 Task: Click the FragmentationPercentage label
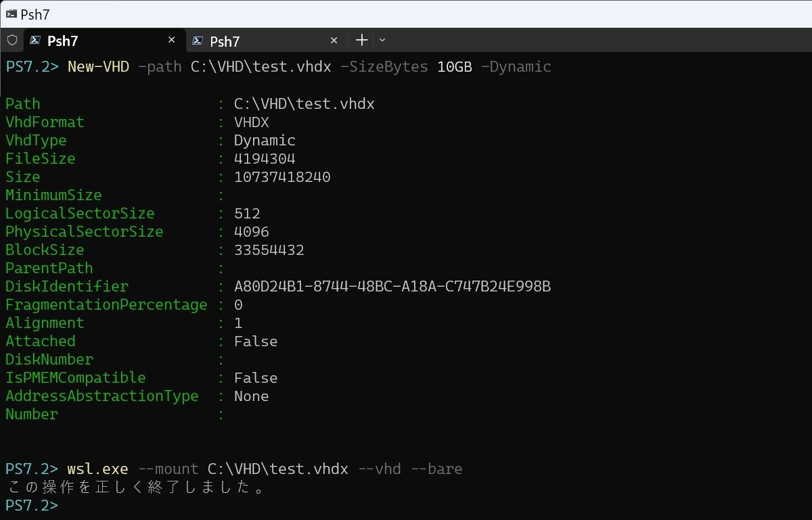pyautogui.click(x=106, y=304)
